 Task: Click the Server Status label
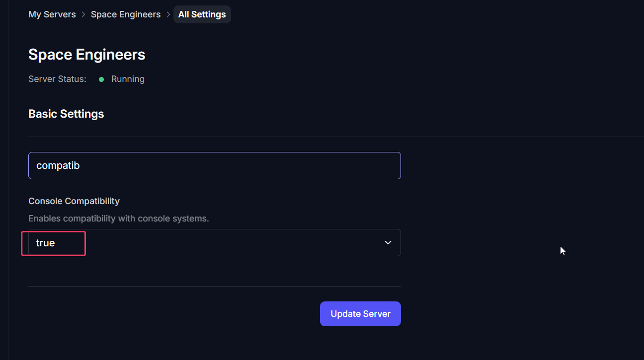point(57,79)
